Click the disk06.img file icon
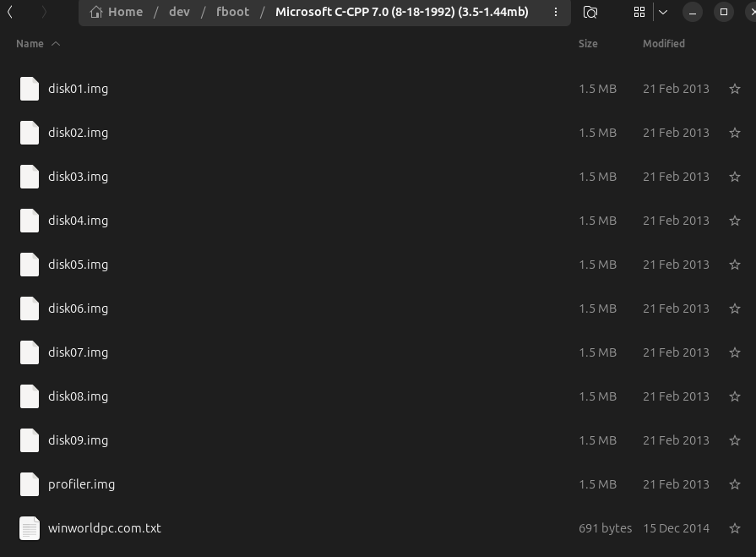Viewport: 756px width, 557px height. point(30,309)
